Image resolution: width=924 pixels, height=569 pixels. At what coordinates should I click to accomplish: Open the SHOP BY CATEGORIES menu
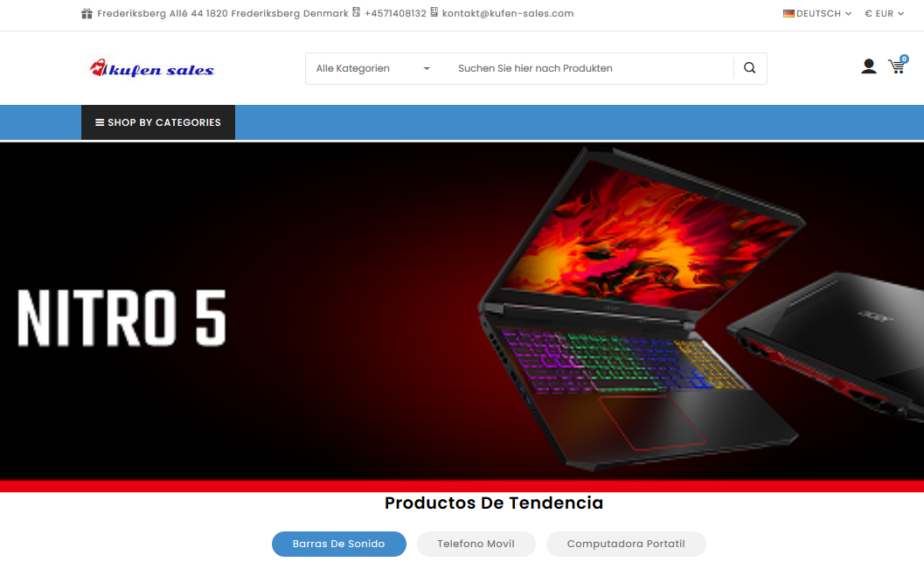[x=158, y=122]
